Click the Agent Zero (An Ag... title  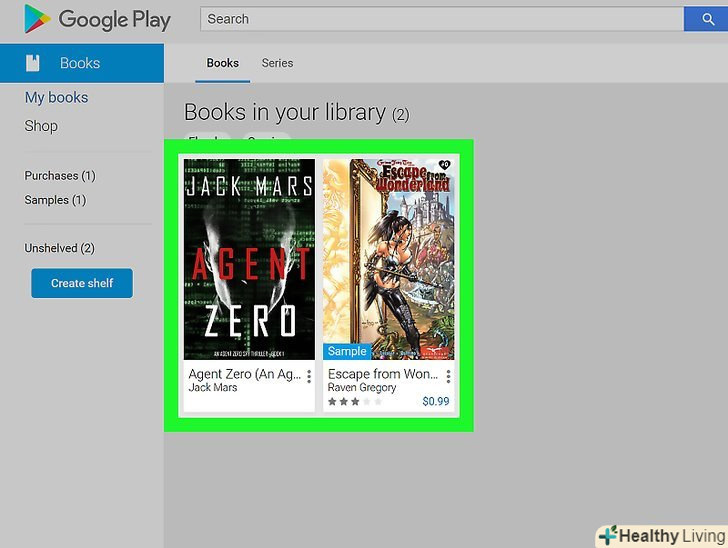(245, 374)
